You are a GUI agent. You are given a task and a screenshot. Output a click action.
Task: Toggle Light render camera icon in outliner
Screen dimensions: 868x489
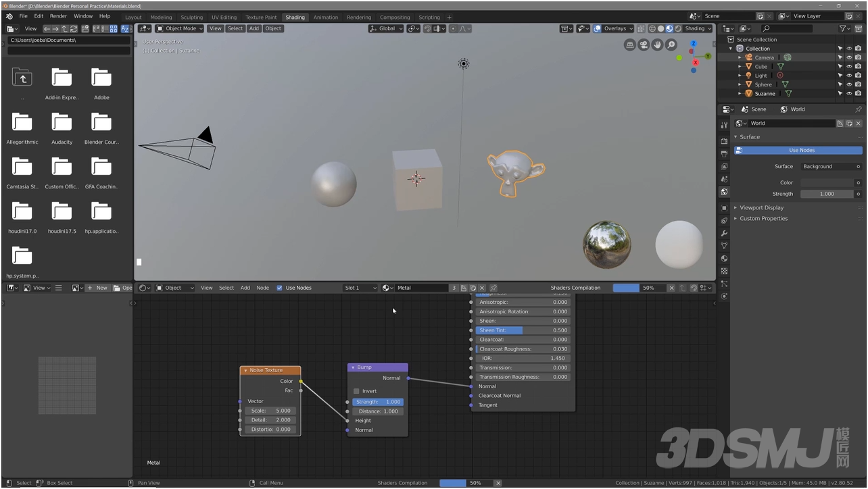pos(858,75)
